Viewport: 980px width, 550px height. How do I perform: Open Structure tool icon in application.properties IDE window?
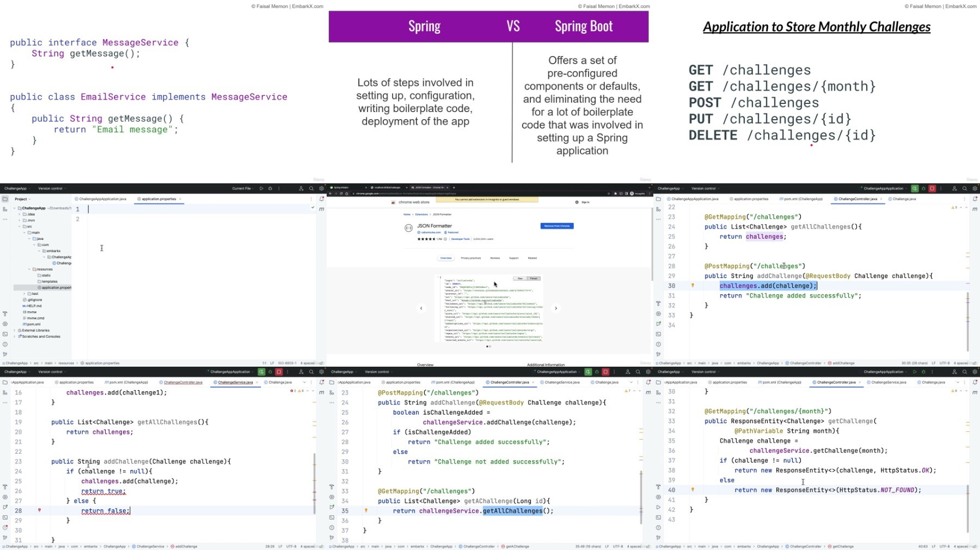click(5, 209)
